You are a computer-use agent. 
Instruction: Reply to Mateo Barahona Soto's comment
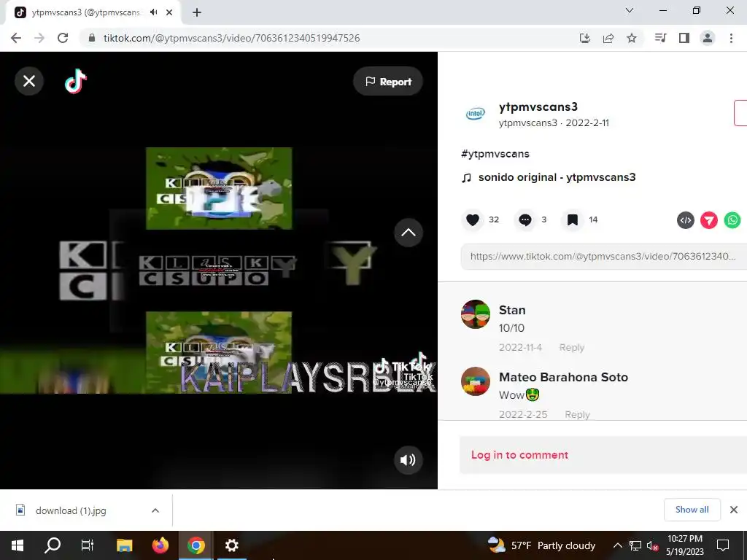578,414
